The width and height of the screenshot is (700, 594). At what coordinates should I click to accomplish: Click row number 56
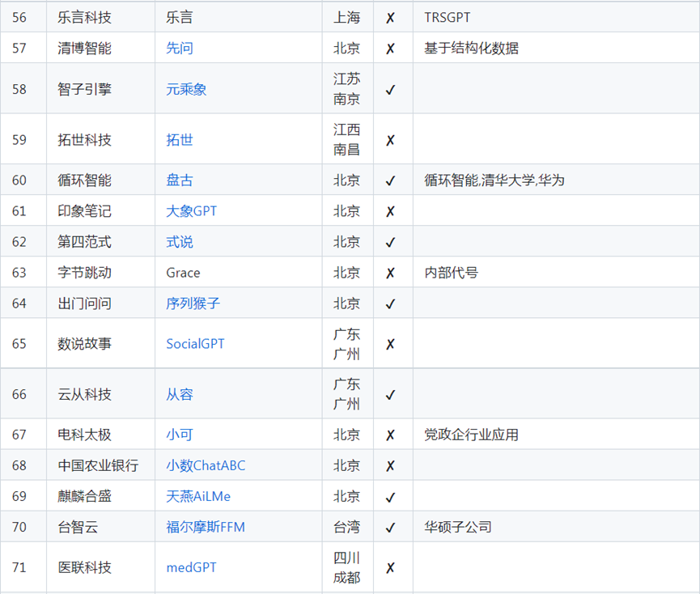coord(19,18)
